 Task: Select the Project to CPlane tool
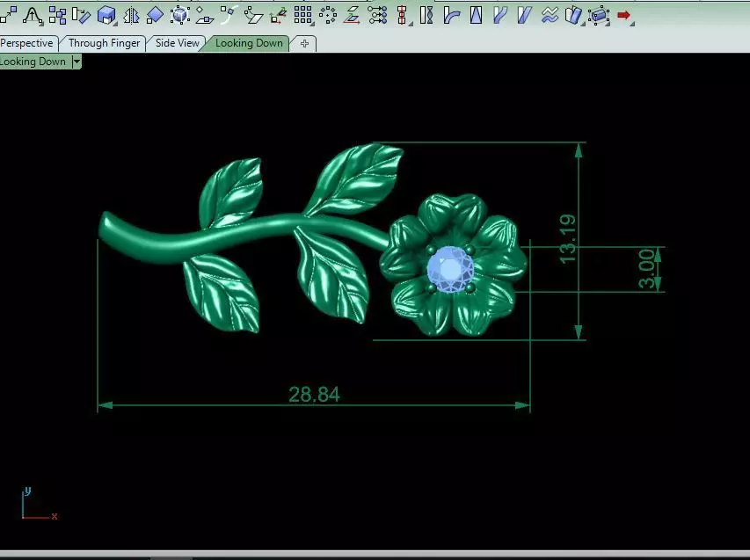[205, 15]
